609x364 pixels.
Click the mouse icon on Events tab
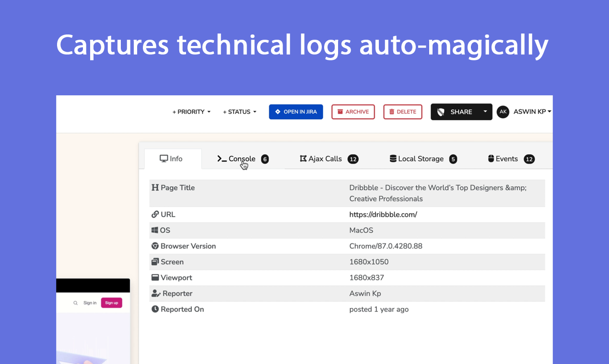click(491, 159)
